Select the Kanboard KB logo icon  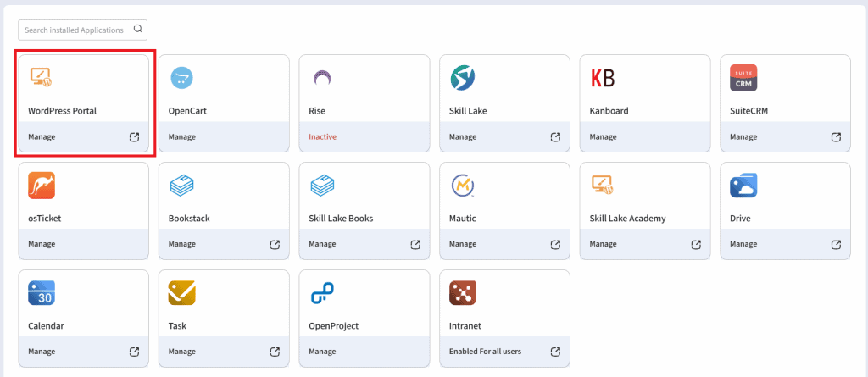click(602, 78)
